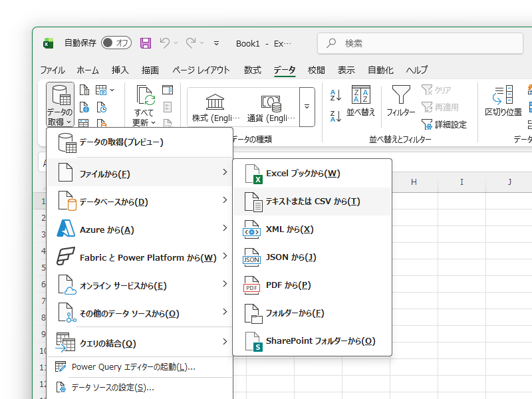
Task: Click Queries & Connections pane icon
Action: [x=168, y=90]
